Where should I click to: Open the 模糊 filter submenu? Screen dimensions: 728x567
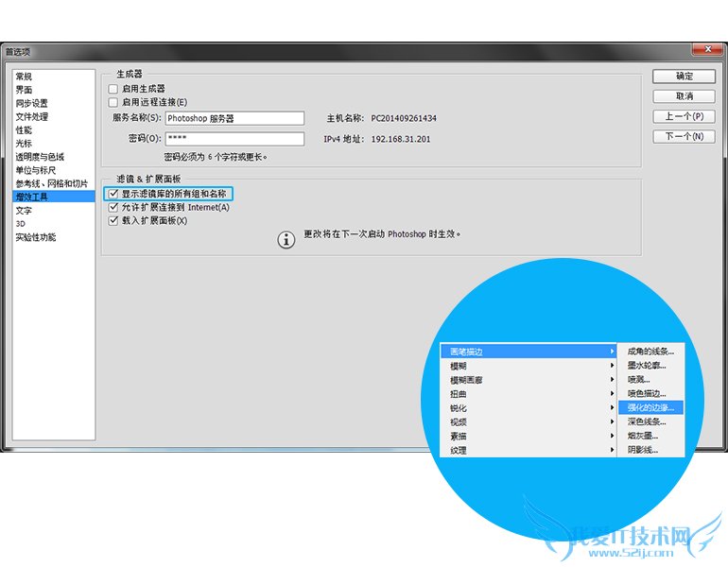click(x=529, y=366)
